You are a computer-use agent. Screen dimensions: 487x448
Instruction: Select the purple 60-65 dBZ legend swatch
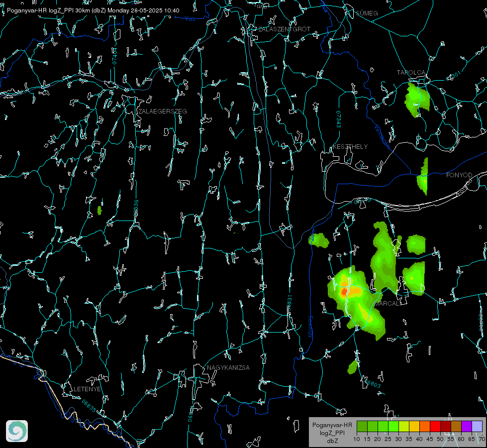467,426
